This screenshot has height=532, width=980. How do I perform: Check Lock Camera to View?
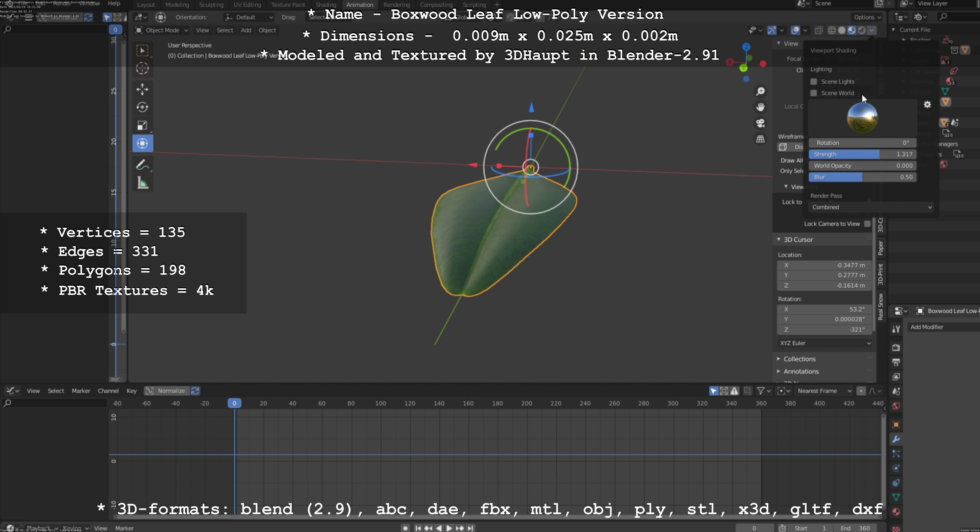tap(867, 224)
